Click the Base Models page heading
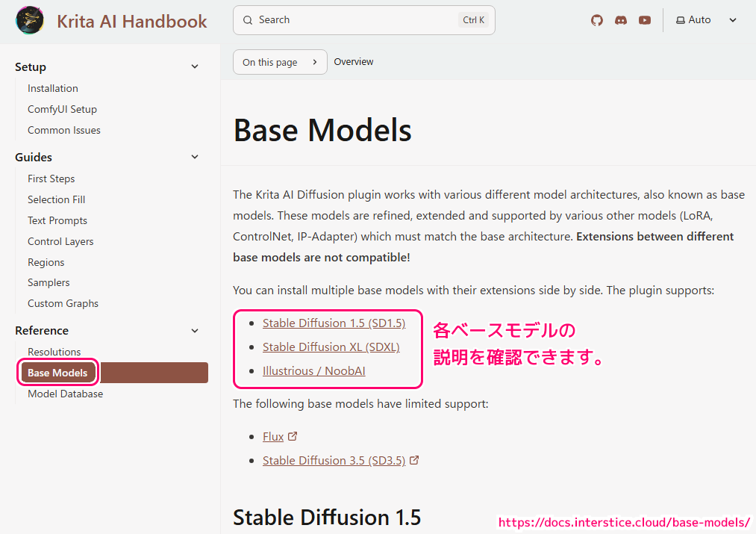 (x=322, y=130)
